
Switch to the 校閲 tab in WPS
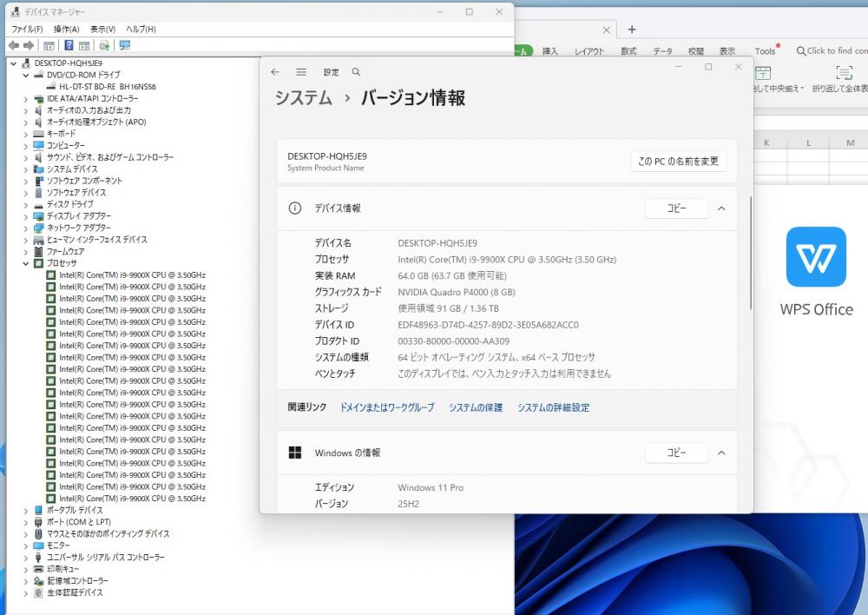point(696,51)
